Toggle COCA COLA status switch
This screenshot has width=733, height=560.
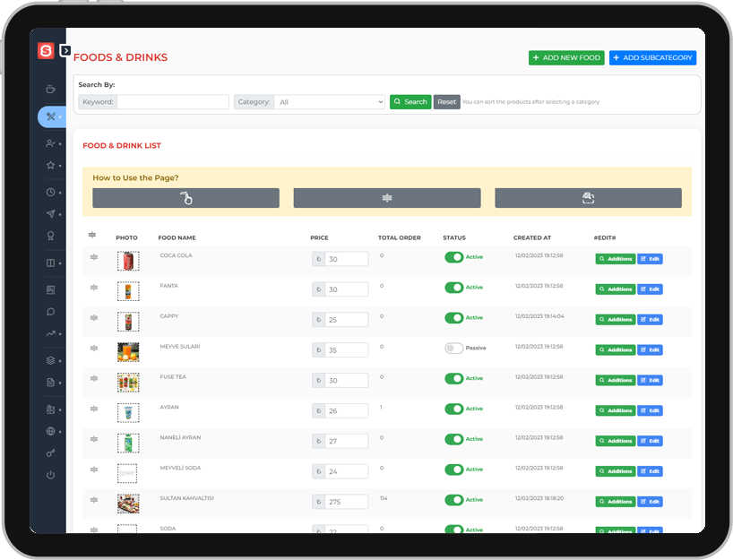pos(454,257)
